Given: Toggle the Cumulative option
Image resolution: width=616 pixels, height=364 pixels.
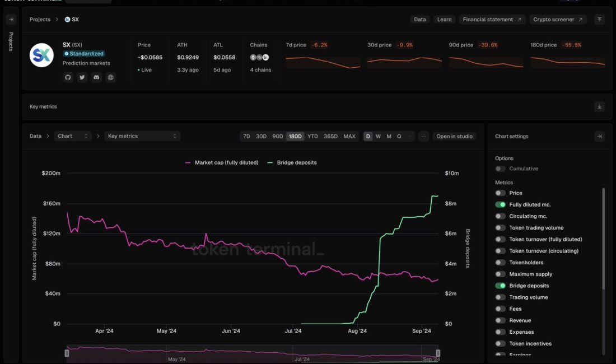Looking at the screenshot, I should coord(500,169).
